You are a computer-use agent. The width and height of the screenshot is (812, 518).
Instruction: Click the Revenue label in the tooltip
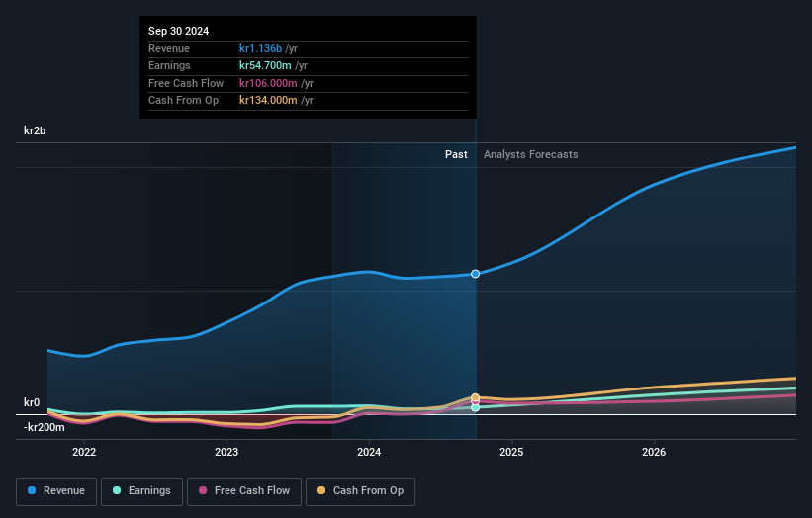click(x=169, y=48)
